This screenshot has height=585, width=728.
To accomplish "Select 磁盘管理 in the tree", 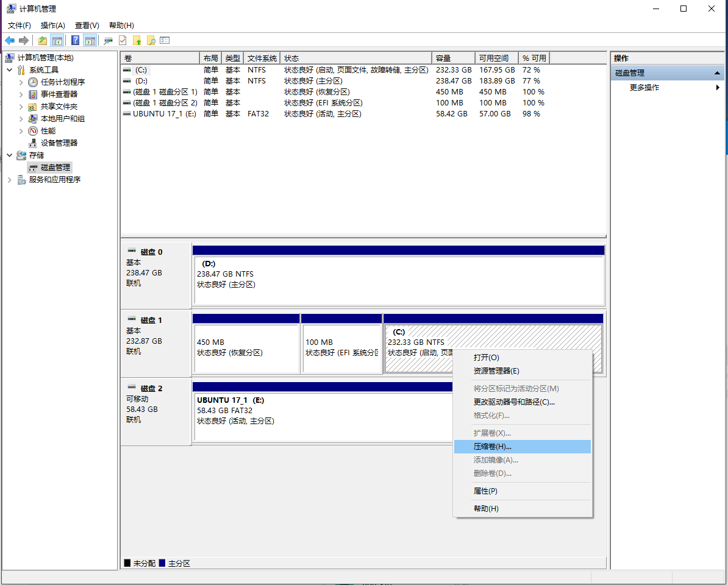I will coord(55,168).
